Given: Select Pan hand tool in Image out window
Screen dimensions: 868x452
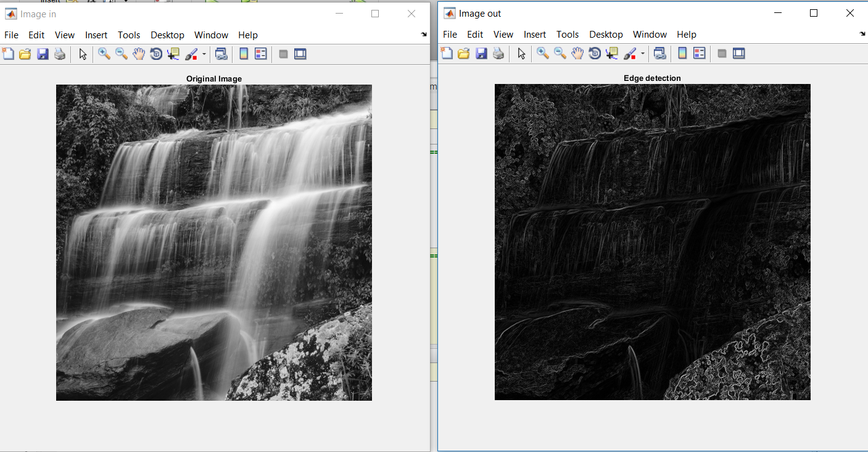Looking at the screenshot, I should click(577, 54).
